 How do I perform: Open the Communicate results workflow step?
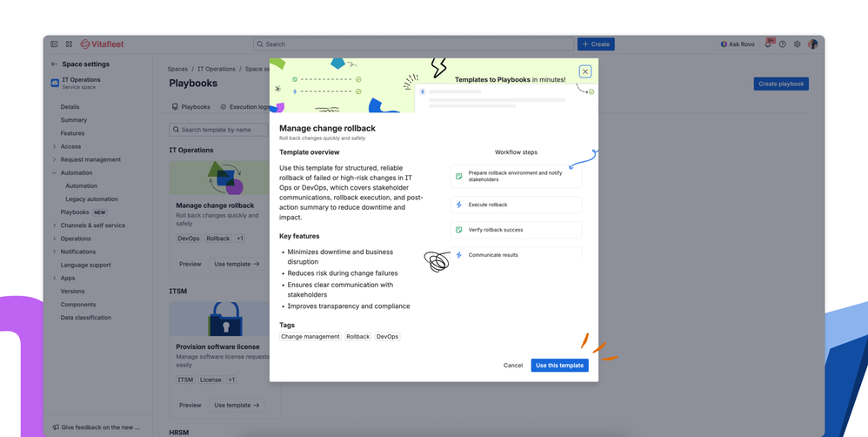[x=516, y=253]
